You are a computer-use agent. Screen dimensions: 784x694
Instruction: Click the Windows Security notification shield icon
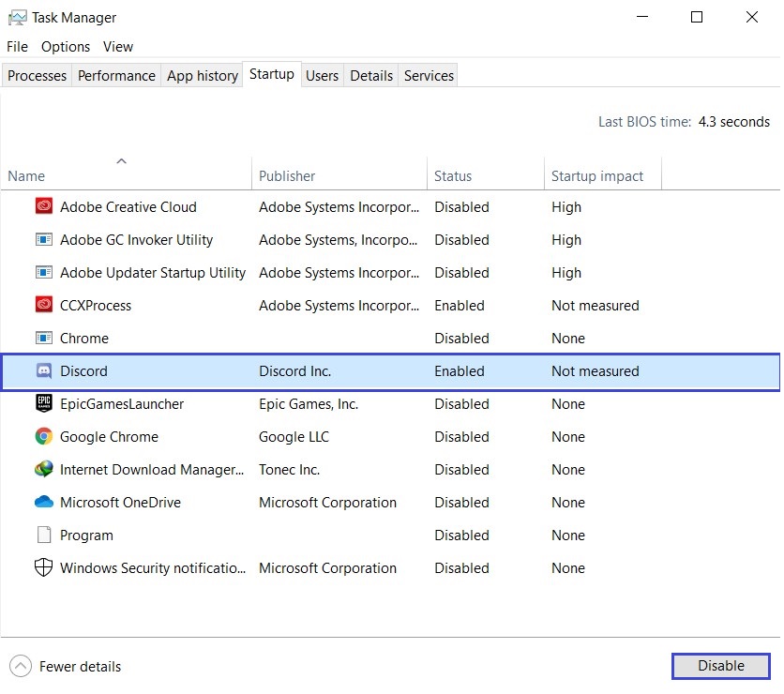coord(43,567)
